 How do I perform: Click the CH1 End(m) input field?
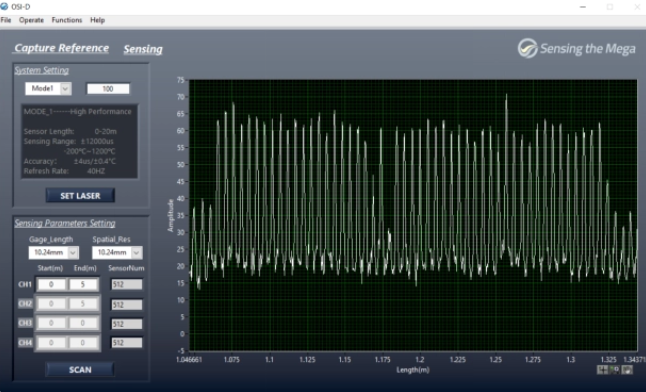pyautogui.click(x=83, y=284)
